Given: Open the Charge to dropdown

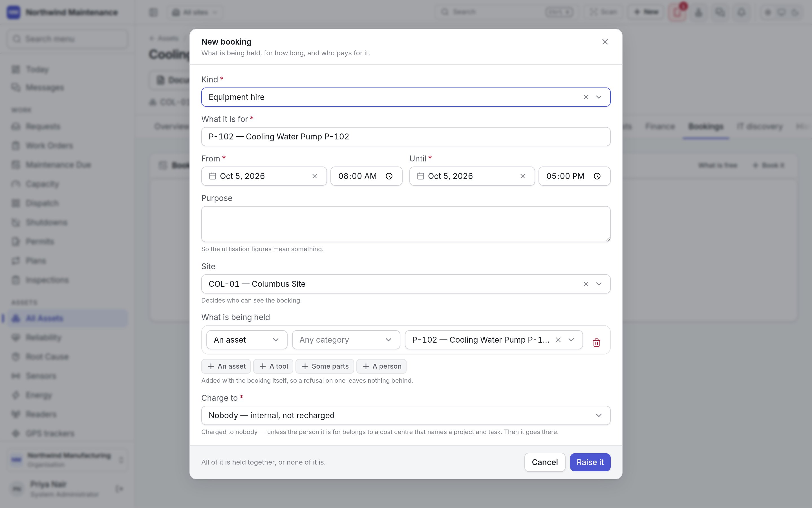Looking at the screenshot, I should click(x=406, y=415).
